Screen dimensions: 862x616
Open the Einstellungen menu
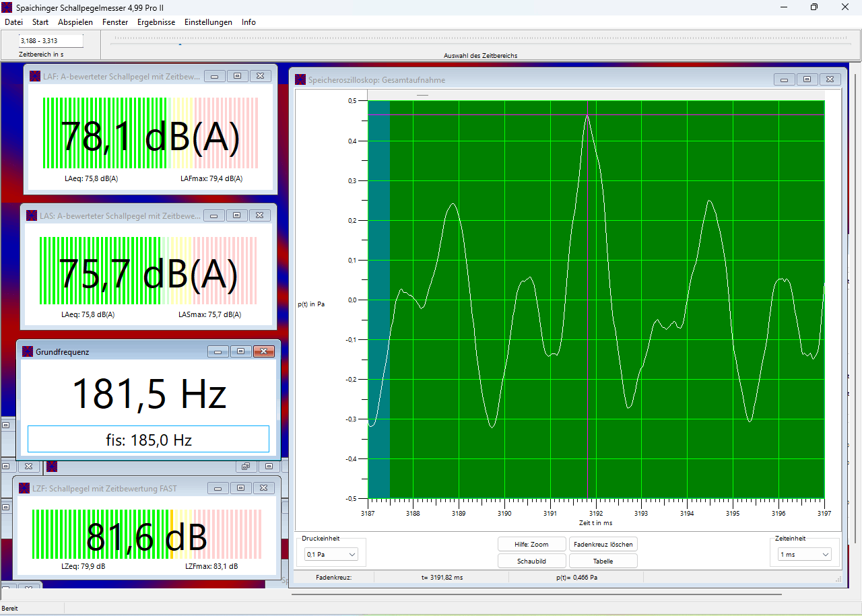pos(208,22)
